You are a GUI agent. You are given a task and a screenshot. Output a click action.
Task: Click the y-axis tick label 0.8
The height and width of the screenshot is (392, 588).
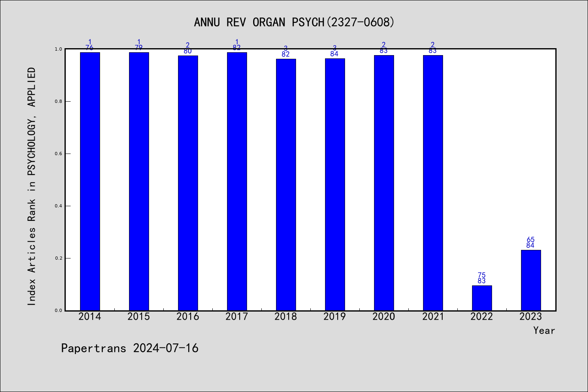tap(58, 101)
